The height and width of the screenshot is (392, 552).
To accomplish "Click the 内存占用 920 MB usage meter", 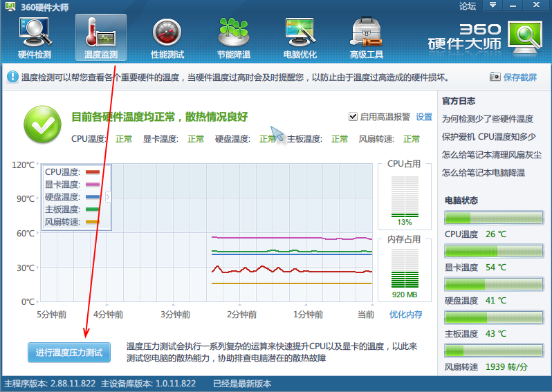I will coord(405,268).
